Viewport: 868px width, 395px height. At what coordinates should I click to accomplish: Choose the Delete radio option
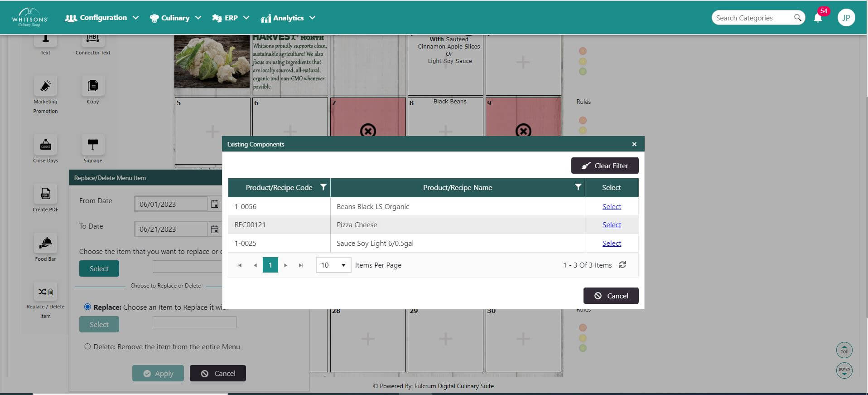tap(87, 346)
